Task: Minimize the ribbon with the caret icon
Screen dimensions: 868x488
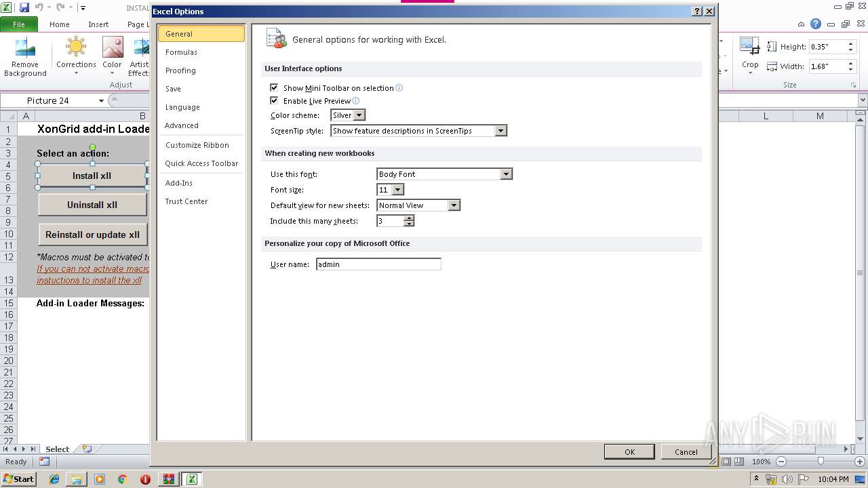Action: pos(802,24)
